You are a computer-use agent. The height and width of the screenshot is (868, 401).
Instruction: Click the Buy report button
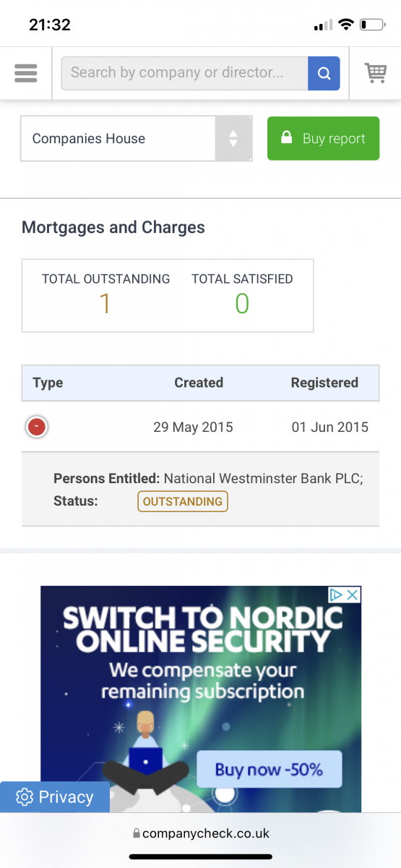click(323, 138)
